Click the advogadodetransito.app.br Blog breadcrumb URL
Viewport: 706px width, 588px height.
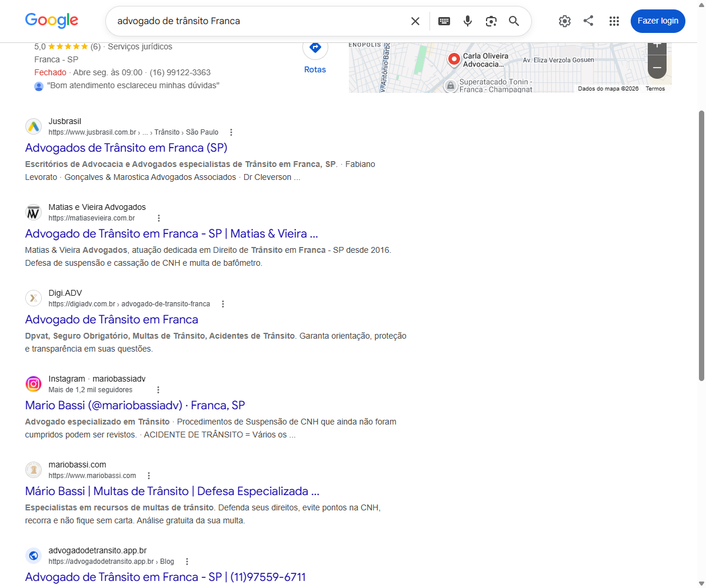[x=112, y=562]
